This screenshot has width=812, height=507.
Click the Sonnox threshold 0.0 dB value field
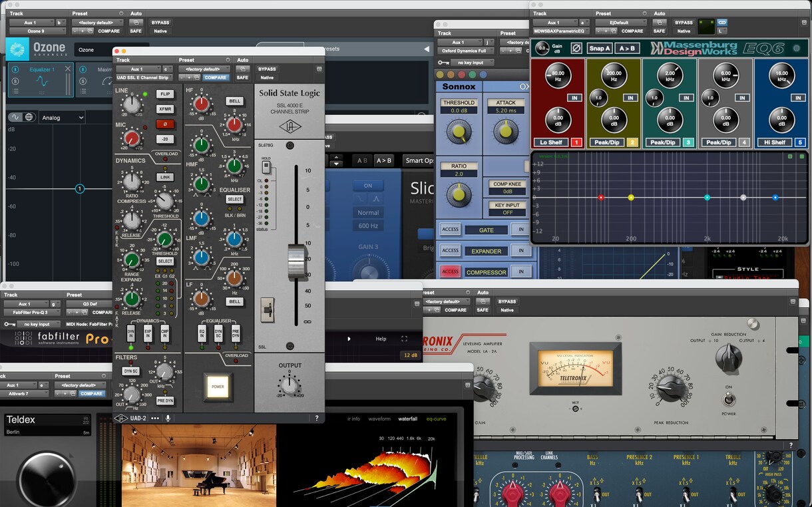point(459,110)
